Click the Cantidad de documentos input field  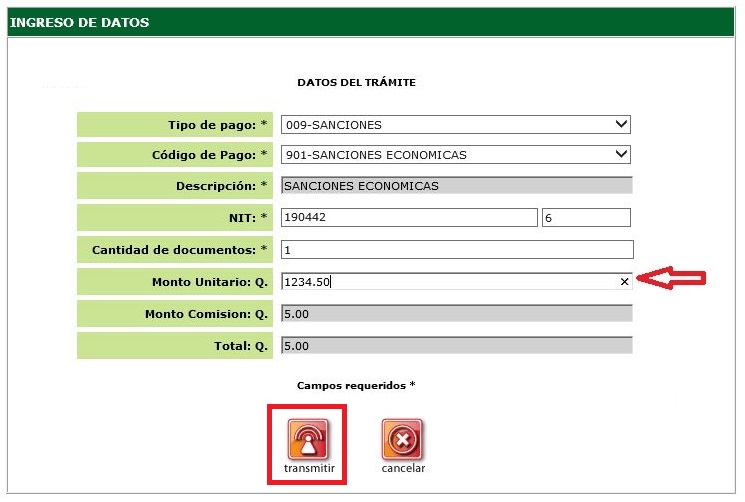pyautogui.click(x=457, y=249)
